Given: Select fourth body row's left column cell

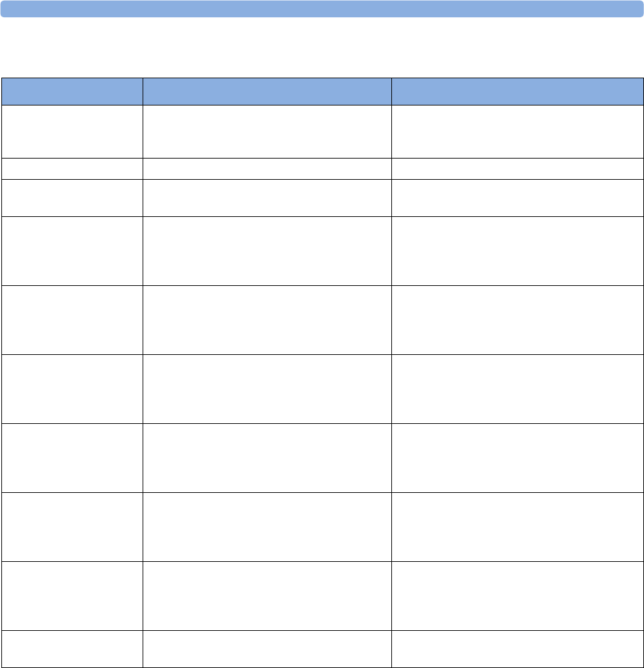Looking at the screenshot, I should click(x=72, y=251).
